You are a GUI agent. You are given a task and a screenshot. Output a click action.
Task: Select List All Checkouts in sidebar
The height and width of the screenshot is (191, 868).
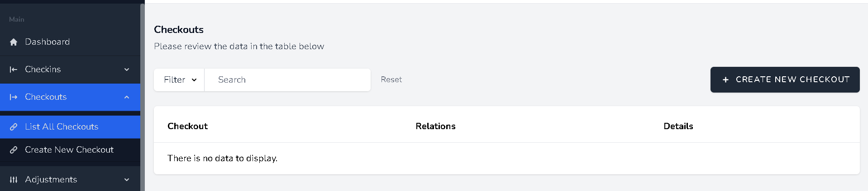click(x=62, y=127)
